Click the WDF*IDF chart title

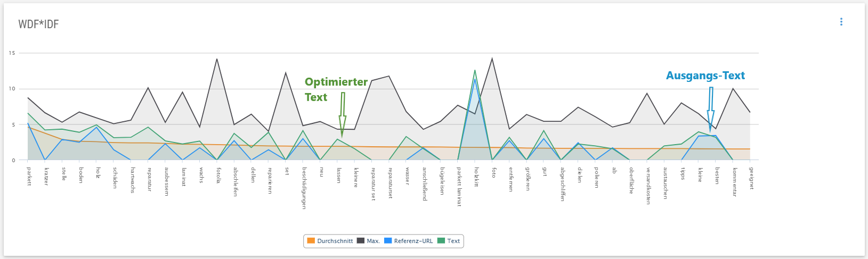click(x=38, y=24)
